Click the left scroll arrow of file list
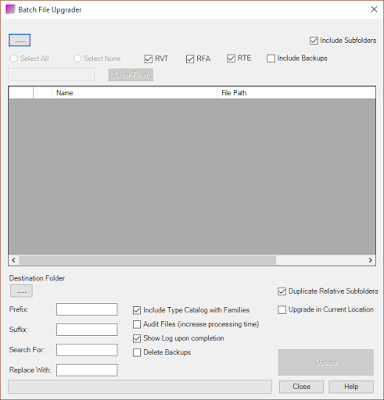 click(14, 260)
